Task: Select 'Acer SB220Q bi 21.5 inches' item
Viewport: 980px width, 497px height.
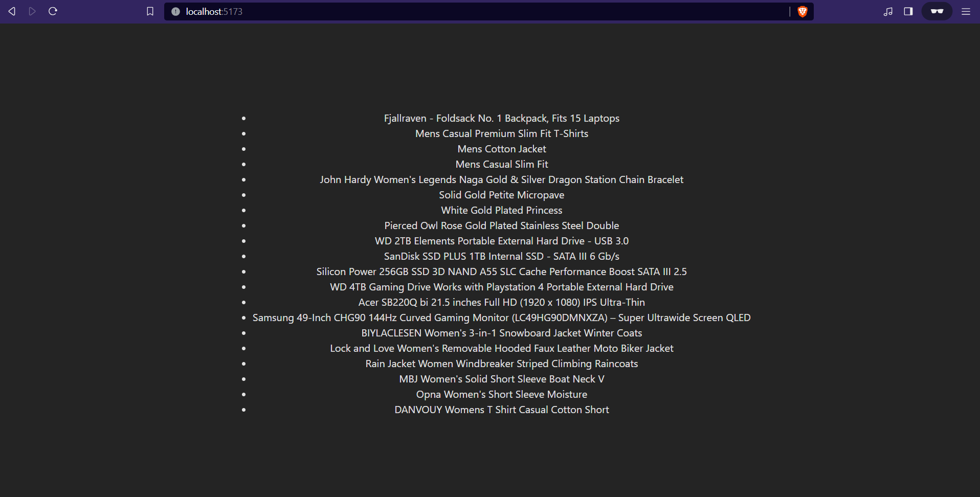Action: 502,302
